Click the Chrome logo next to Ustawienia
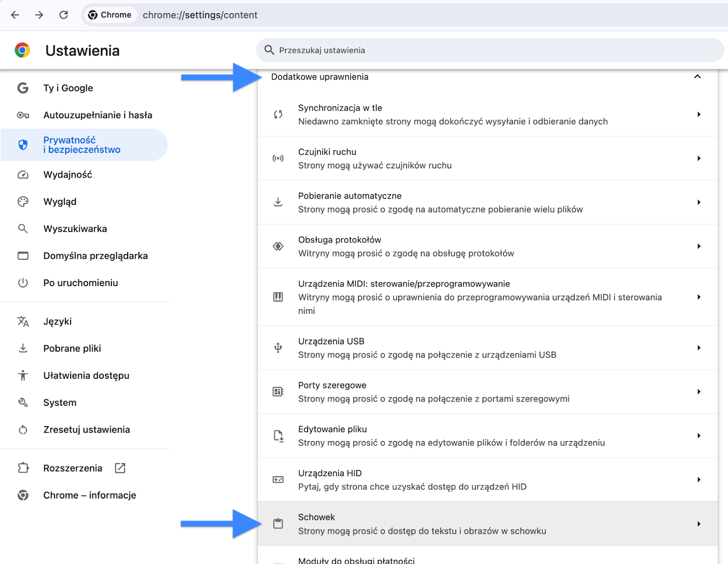The height and width of the screenshot is (564, 728). coord(22,50)
